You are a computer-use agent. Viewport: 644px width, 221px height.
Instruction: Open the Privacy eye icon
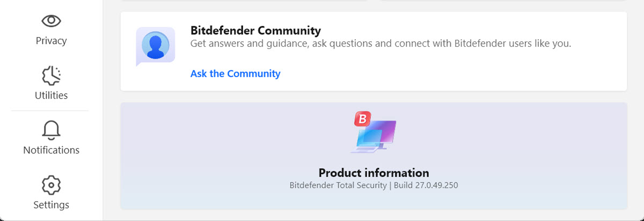51,21
